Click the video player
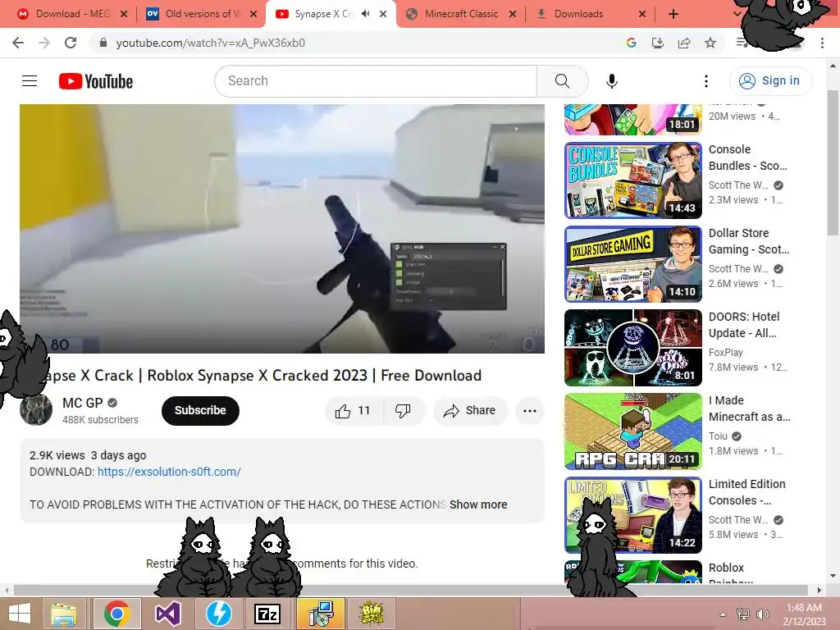840x630 pixels. pos(282,229)
